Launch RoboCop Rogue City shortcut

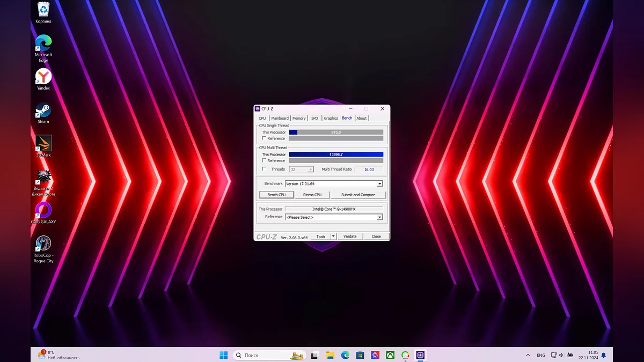[43, 244]
